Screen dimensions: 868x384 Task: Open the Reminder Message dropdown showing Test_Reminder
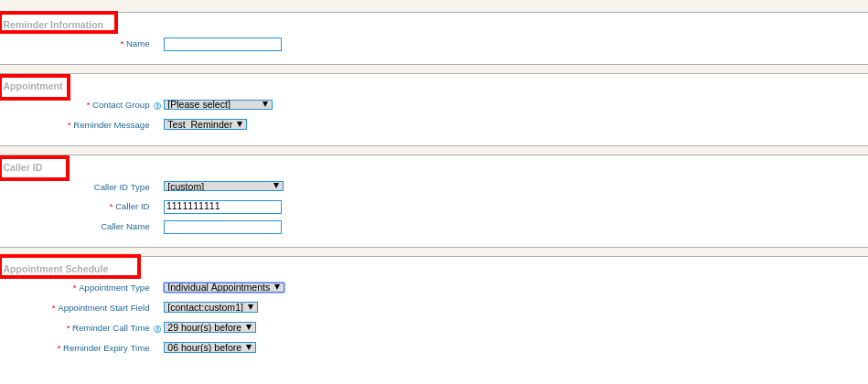point(206,124)
